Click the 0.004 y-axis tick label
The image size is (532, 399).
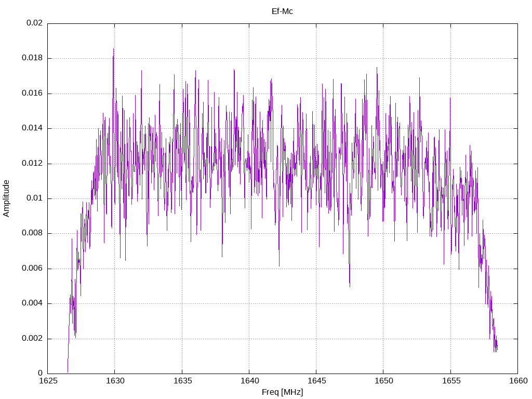coord(33,303)
